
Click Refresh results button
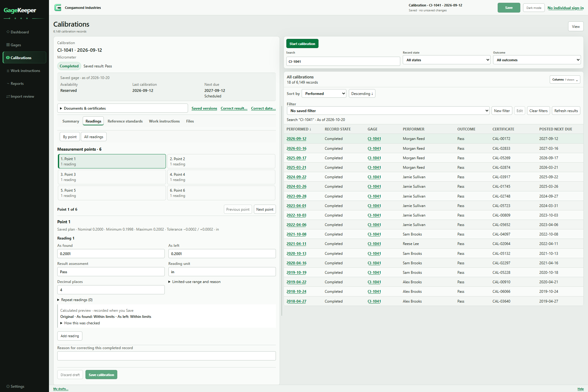pyautogui.click(x=566, y=111)
